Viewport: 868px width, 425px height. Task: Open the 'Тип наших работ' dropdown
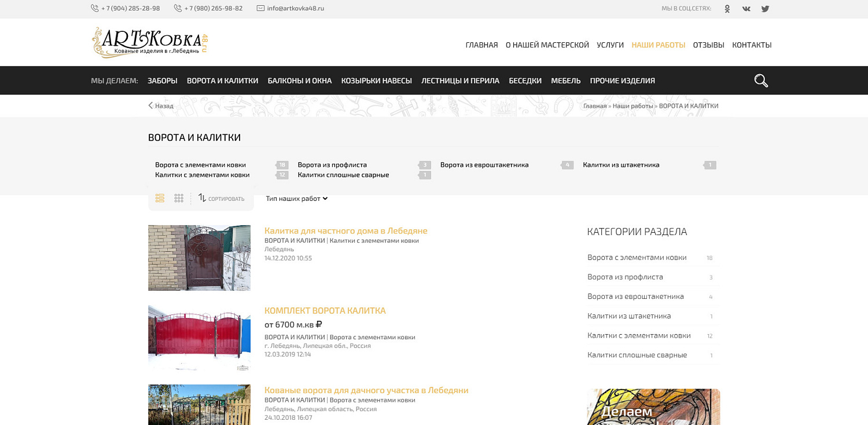click(295, 198)
